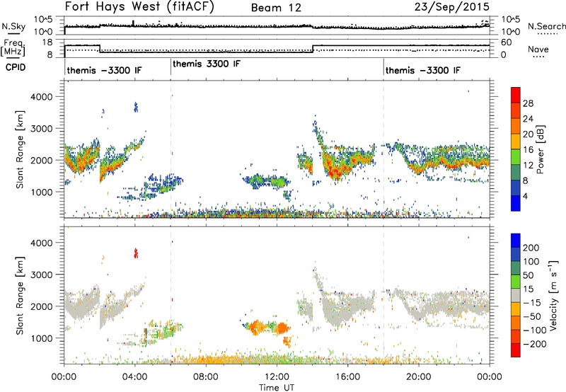Click the "4000" tick of power panel
Screen dimensions: 566x392
tap(42, 97)
